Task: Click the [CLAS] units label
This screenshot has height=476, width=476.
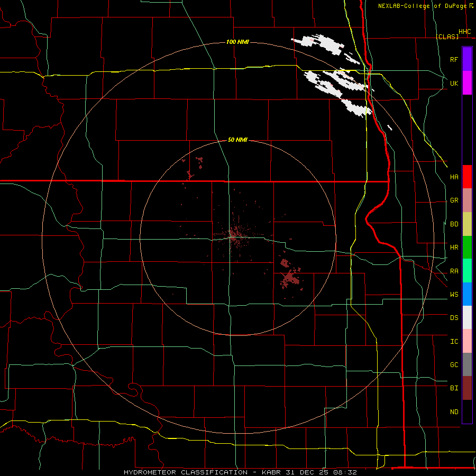Action: tap(447, 36)
